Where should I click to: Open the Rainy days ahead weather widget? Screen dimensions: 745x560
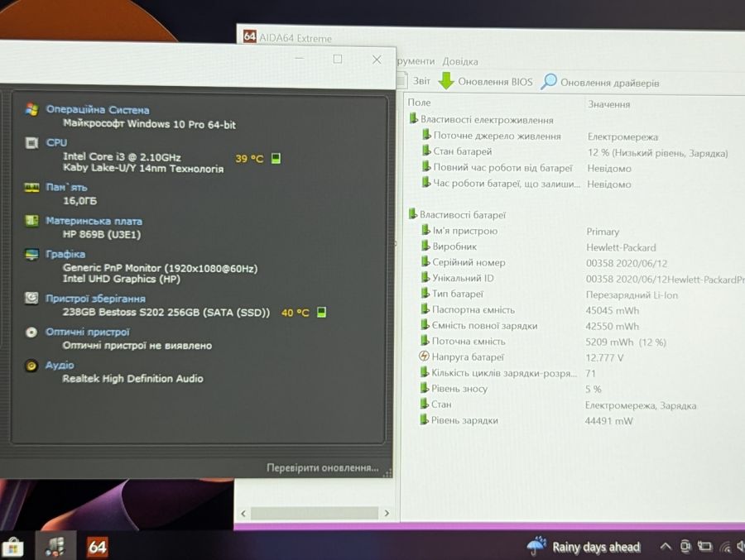584,547
